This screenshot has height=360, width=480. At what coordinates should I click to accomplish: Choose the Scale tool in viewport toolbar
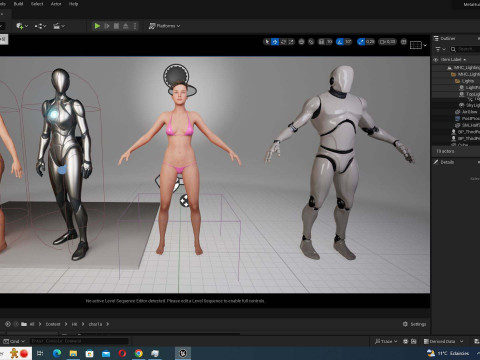[x=291, y=42]
